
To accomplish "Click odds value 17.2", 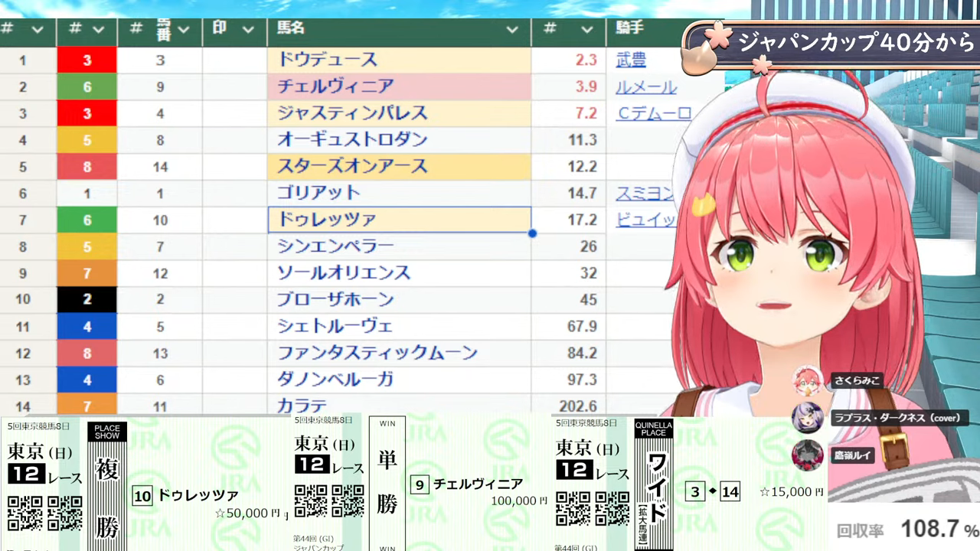I will 583,220.
